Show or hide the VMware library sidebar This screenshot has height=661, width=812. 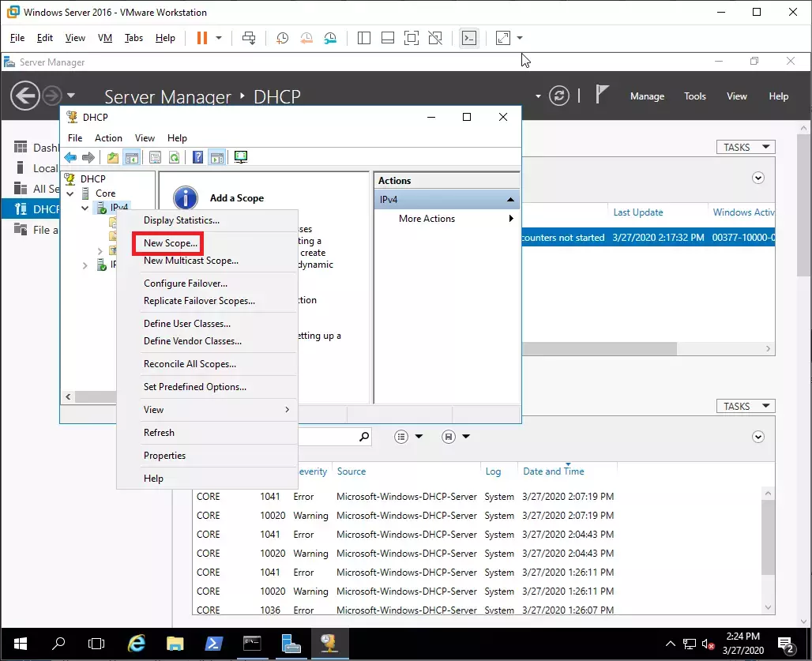pos(364,38)
